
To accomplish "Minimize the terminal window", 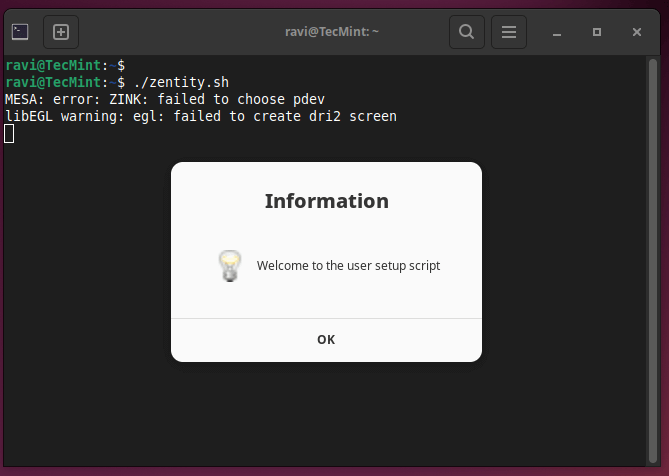I will click(557, 32).
